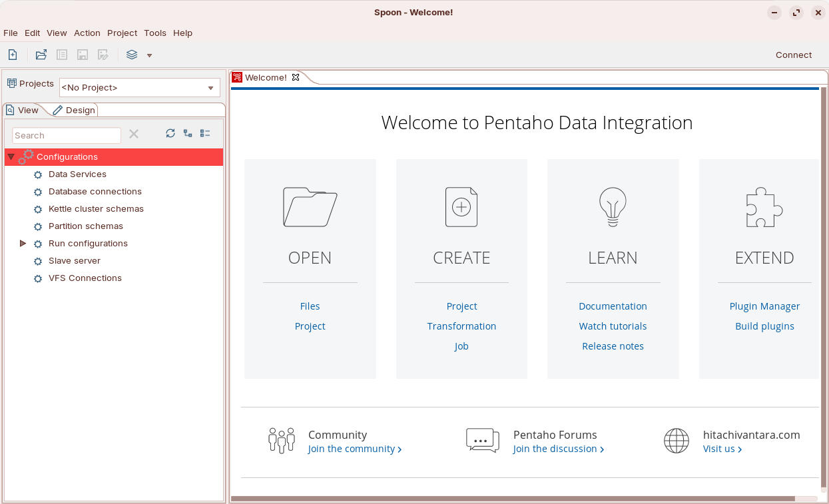Switch to the Design tab
Image resolution: width=829 pixels, height=504 pixels.
coord(75,110)
